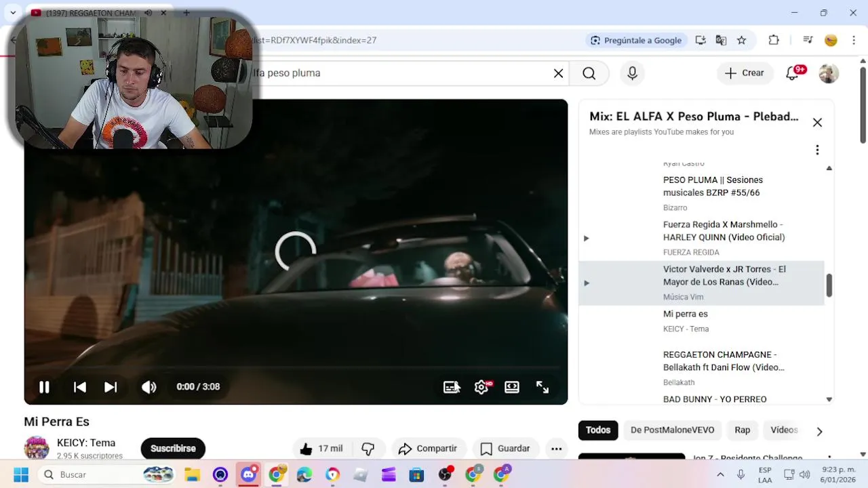This screenshot has width=868, height=488.
Task: Select the Rap filter chip
Action: [x=743, y=430]
